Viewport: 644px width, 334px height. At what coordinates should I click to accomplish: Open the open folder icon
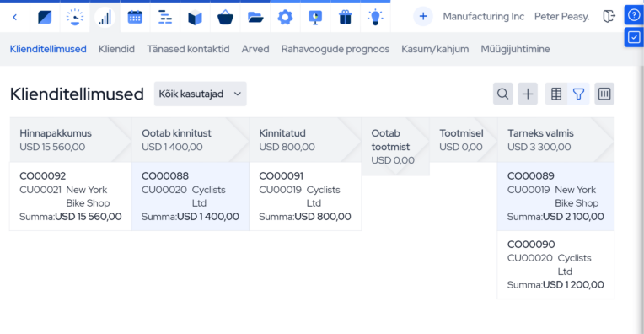click(x=255, y=17)
